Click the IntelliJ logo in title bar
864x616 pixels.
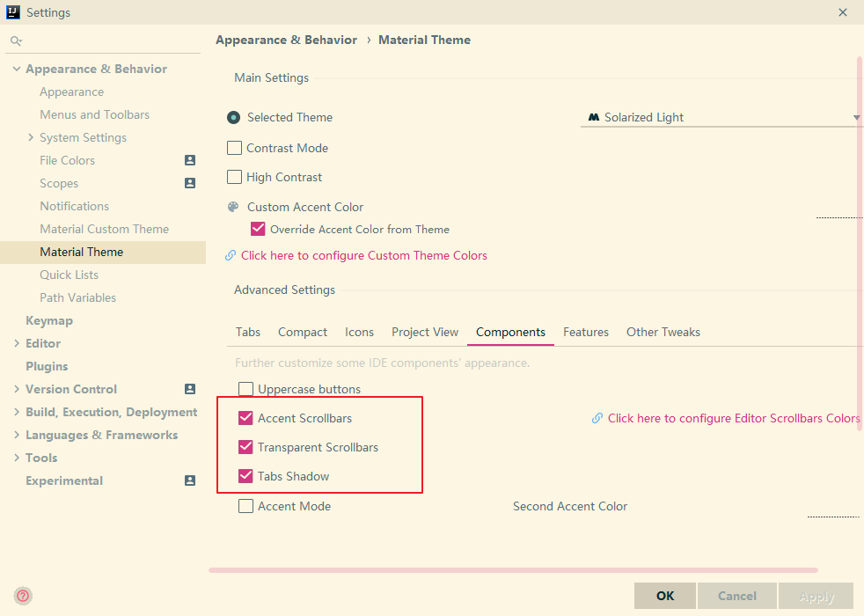(x=13, y=12)
